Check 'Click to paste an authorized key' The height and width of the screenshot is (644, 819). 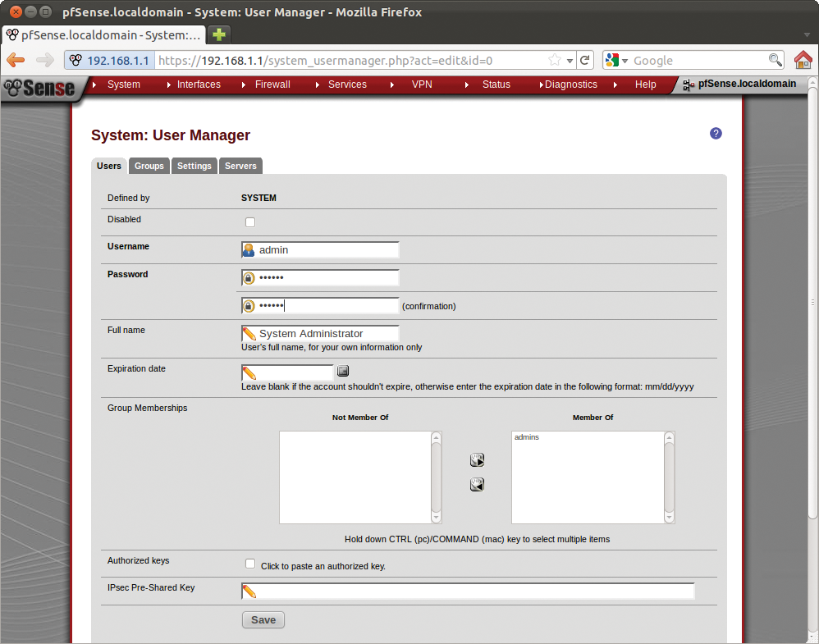click(250, 563)
